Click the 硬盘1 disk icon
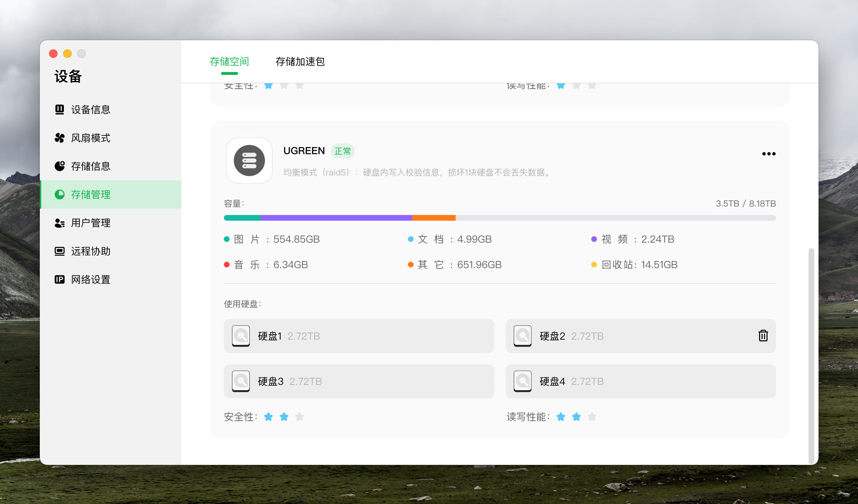Image resolution: width=858 pixels, height=504 pixels. [x=241, y=336]
